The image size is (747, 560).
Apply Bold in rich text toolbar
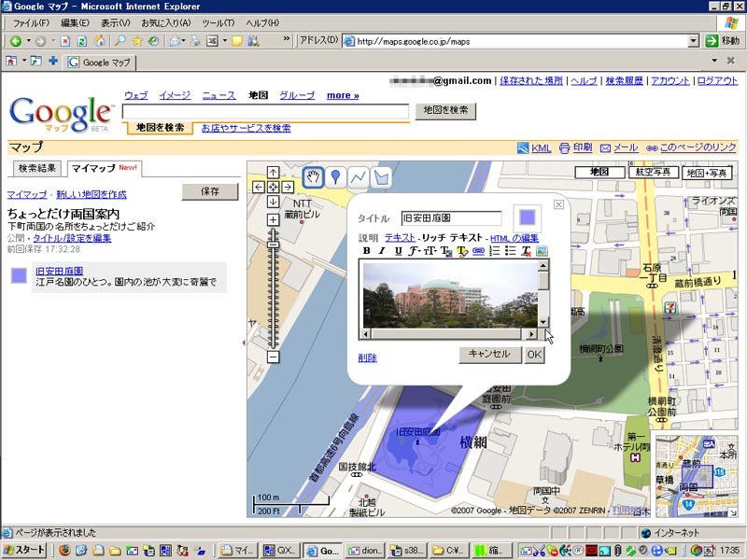tap(366, 251)
